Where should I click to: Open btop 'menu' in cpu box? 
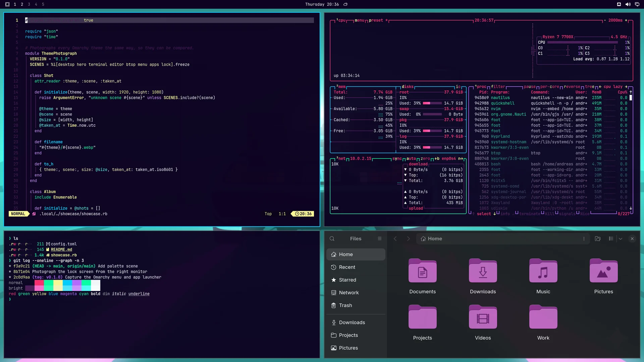(x=360, y=20)
